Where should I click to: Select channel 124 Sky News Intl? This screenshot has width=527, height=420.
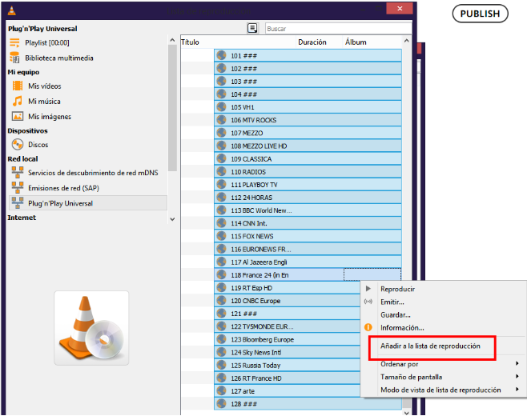(287, 352)
